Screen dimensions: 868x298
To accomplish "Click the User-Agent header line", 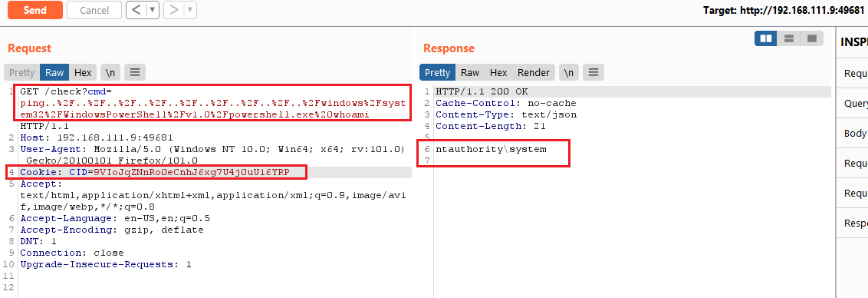I will pyautogui.click(x=212, y=149).
